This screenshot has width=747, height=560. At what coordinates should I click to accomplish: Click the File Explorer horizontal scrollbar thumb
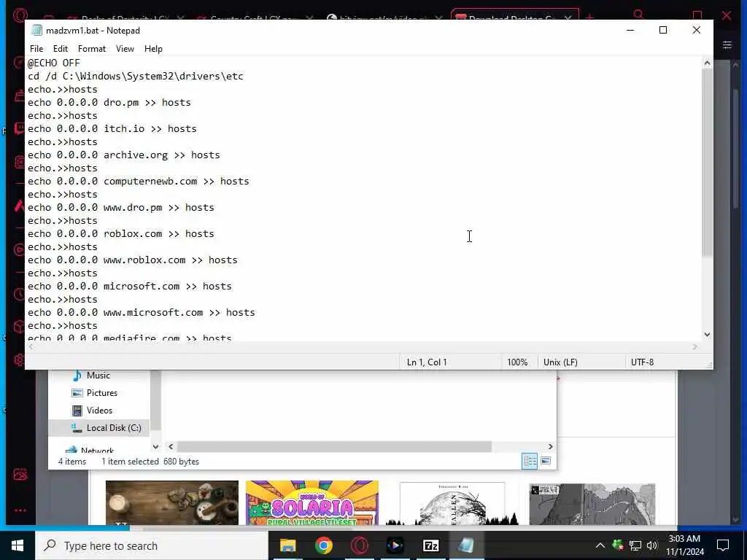pos(333,447)
